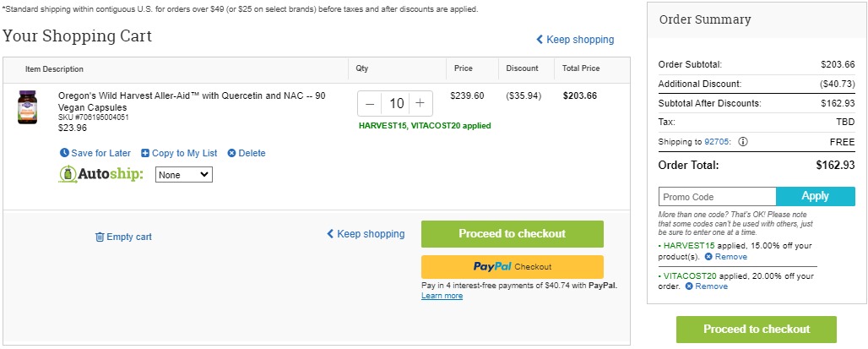Click the Empty cart trash icon
This screenshot has width=868, height=349.
(x=100, y=237)
